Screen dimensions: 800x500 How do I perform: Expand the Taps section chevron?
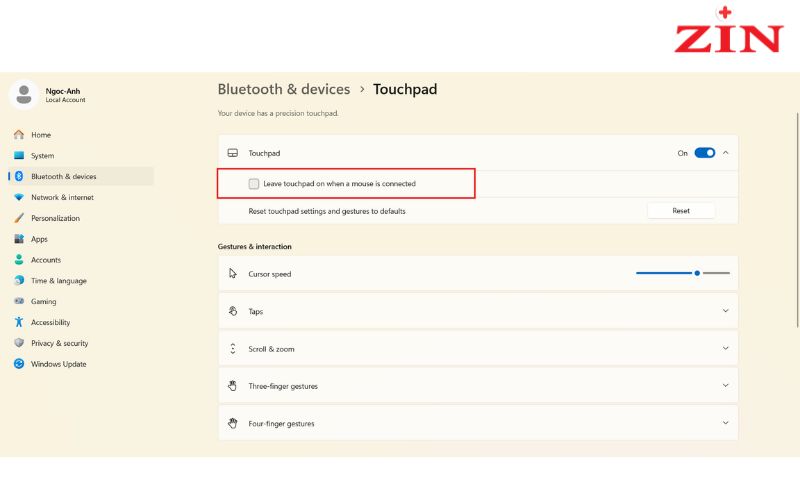point(726,311)
